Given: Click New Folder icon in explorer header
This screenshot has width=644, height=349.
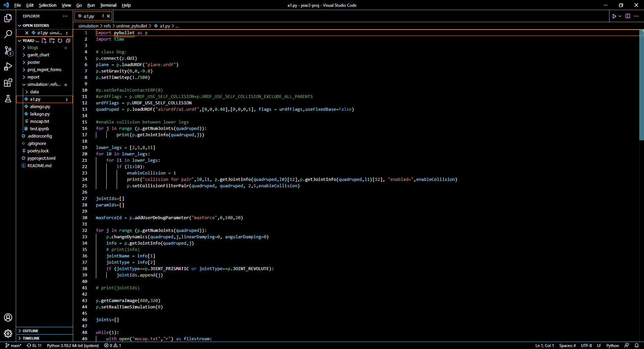Looking at the screenshot, I should [x=52, y=41].
